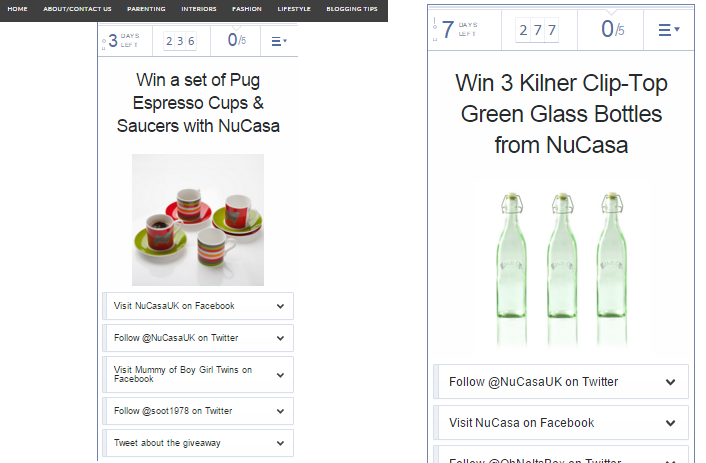Expand Tweet about the giveaway entry

(x=198, y=443)
